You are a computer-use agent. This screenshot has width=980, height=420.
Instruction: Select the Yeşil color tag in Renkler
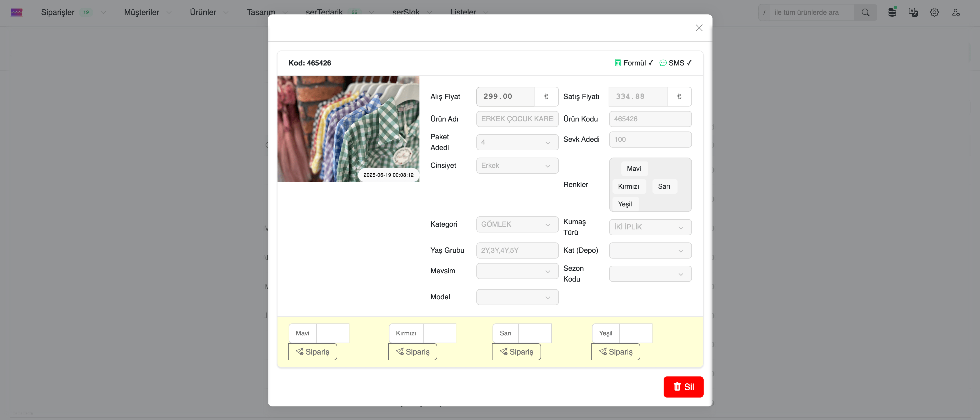(x=625, y=204)
